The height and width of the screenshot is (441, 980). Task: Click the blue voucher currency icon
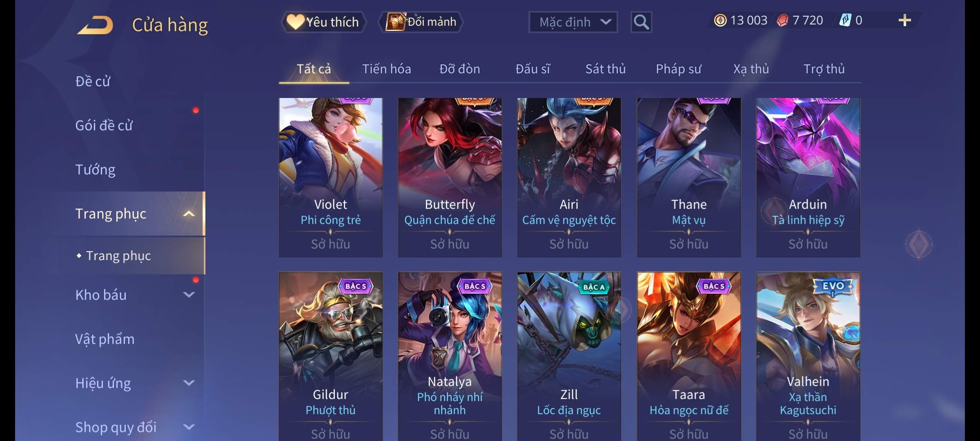tap(845, 20)
